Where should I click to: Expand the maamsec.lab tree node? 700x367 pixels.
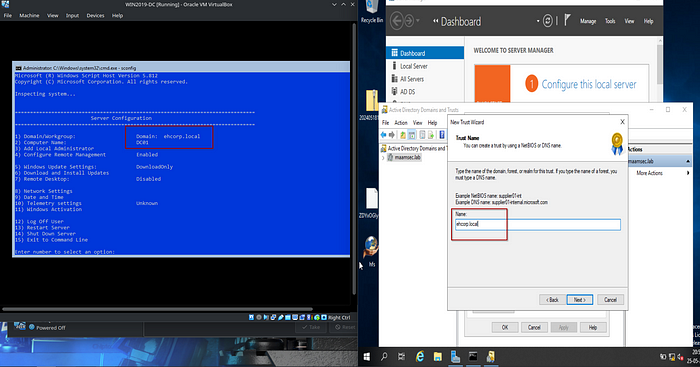coord(383,158)
